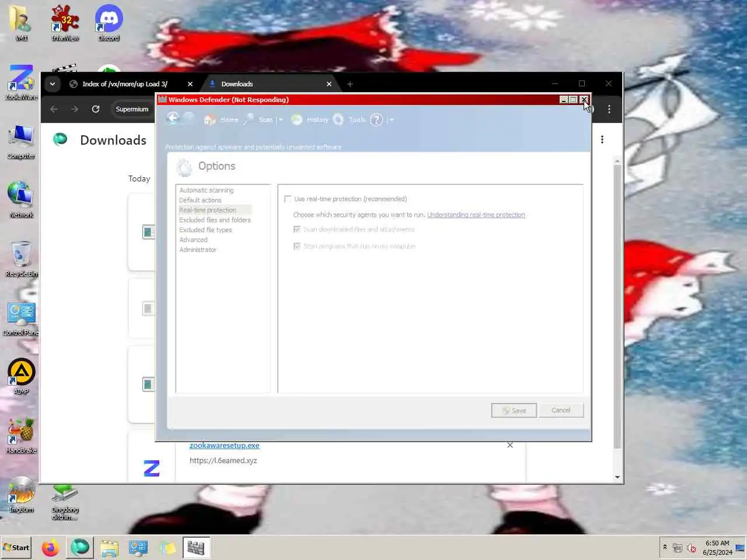
Task: Click the ZookaWare file icon in downloads
Action: (152, 468)
